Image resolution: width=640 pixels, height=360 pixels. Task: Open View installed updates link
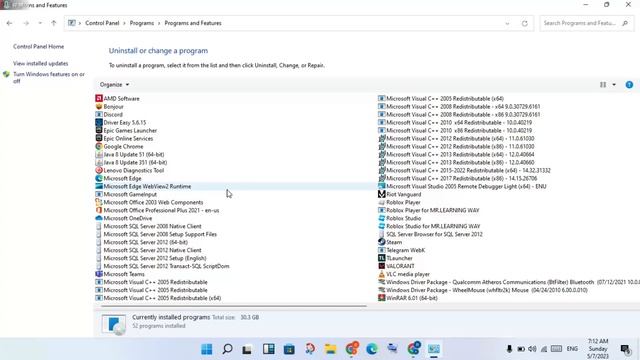tap(40, 64)
